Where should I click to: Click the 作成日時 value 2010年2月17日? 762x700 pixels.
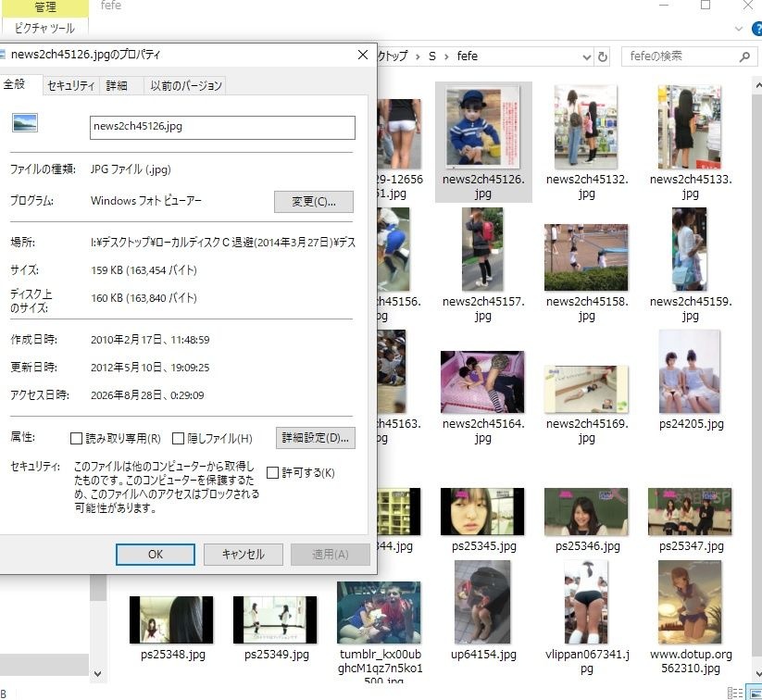pyautogui.click(x=150, y=340)
